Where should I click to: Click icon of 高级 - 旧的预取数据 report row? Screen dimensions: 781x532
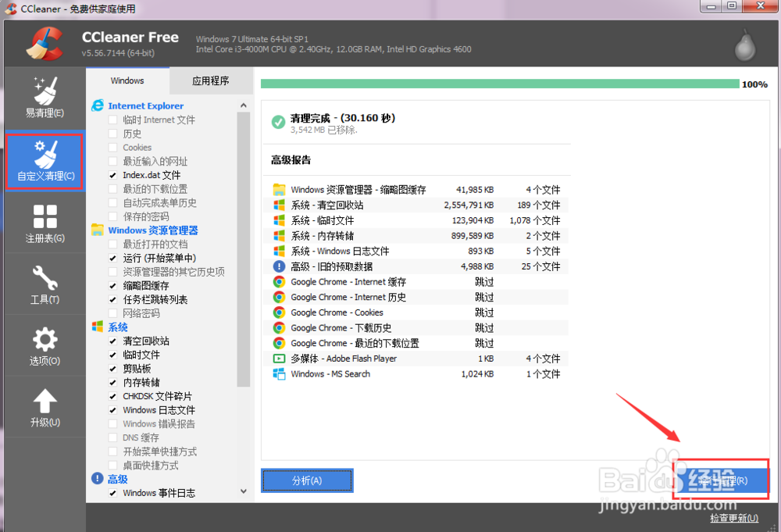pyautogui.click(x=279, y=266)
